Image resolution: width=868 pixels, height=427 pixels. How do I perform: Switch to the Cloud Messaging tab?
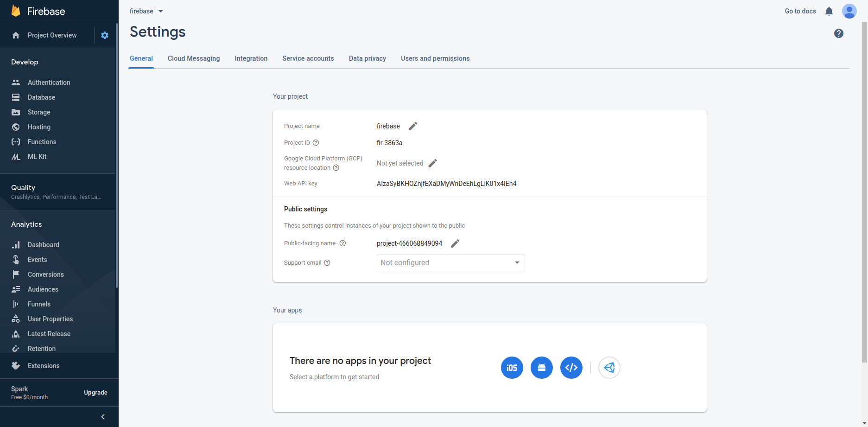194,58
